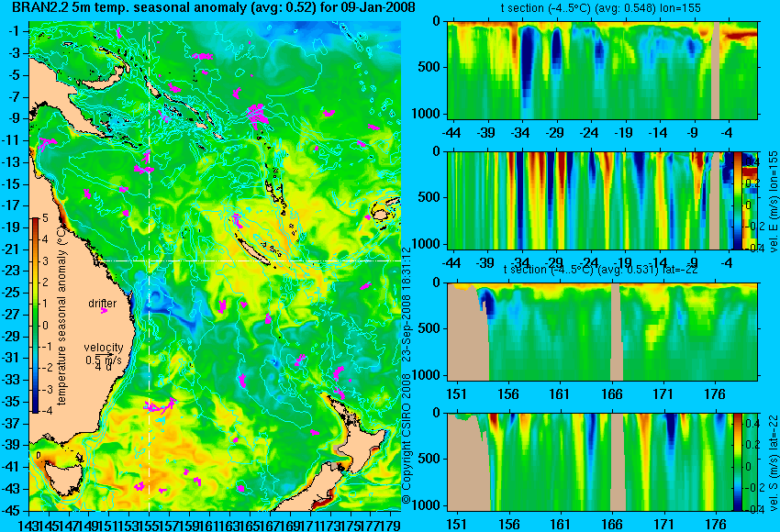Open the eastward velocity section plot at lon=155

click(x=590, y=200)
